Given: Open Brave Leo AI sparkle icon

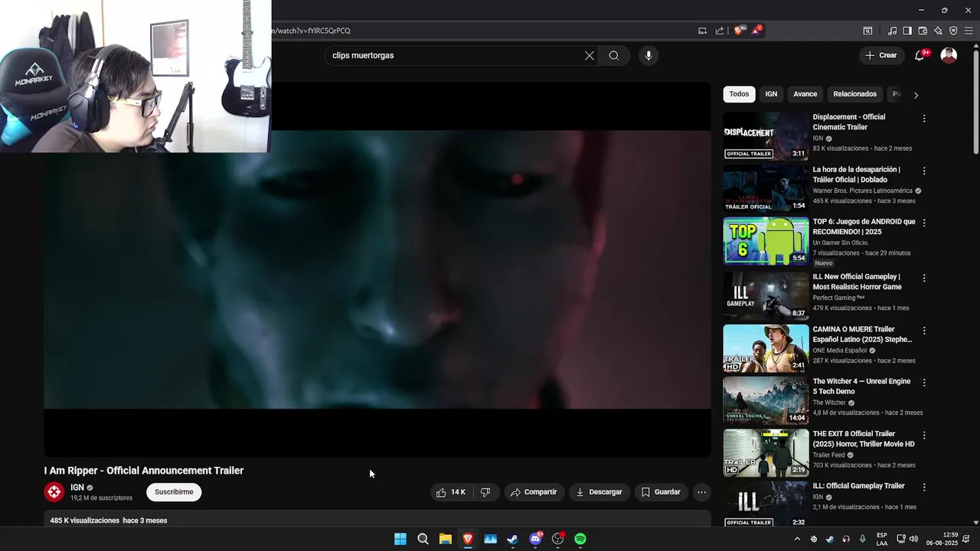Looking at the screenshot, I should click(938, 31).
